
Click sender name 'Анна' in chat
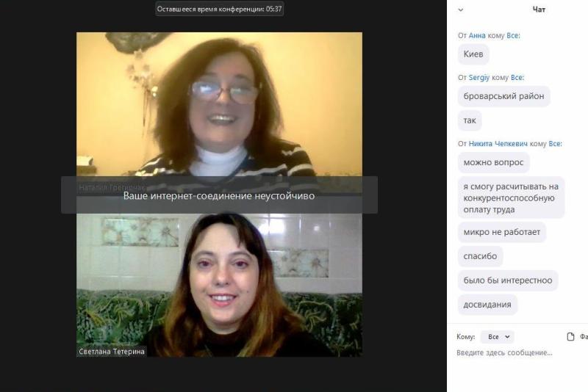coord(477,35)
